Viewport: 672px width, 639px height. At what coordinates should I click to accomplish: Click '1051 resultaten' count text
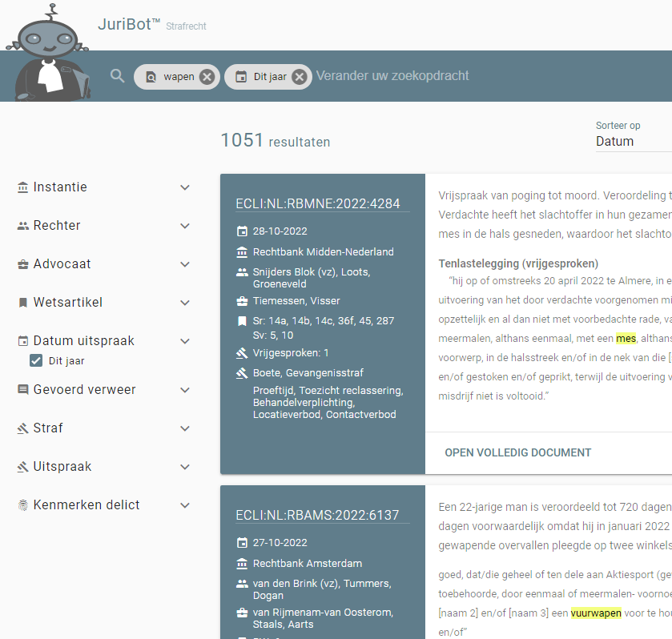coord(276,141)
